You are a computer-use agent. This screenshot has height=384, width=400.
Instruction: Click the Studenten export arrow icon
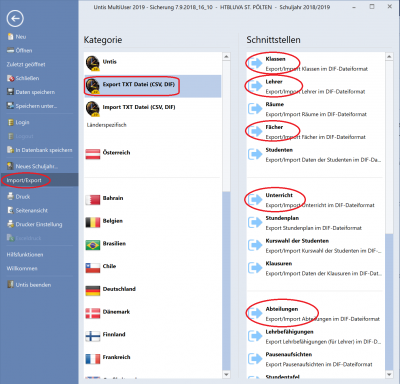point(255,154)
